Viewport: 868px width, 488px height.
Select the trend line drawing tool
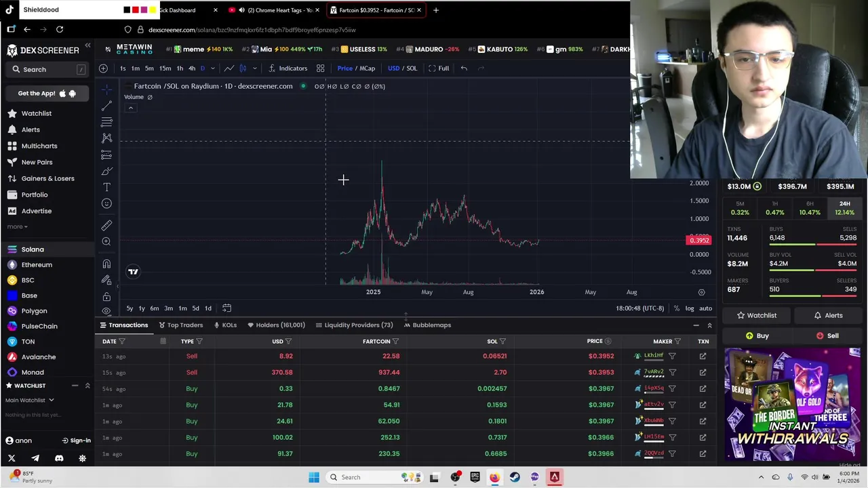coord(106,106)
